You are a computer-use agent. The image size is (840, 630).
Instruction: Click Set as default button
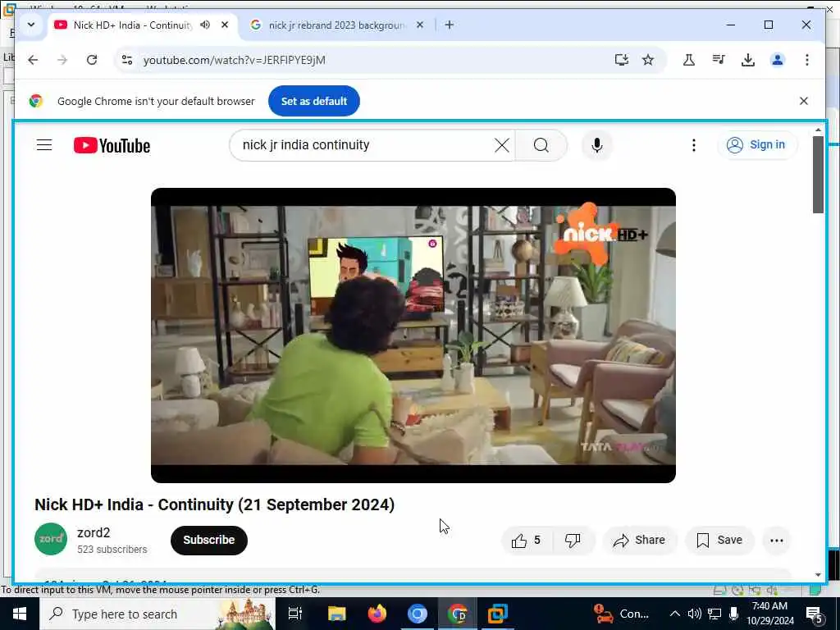(x=314, y=101)
